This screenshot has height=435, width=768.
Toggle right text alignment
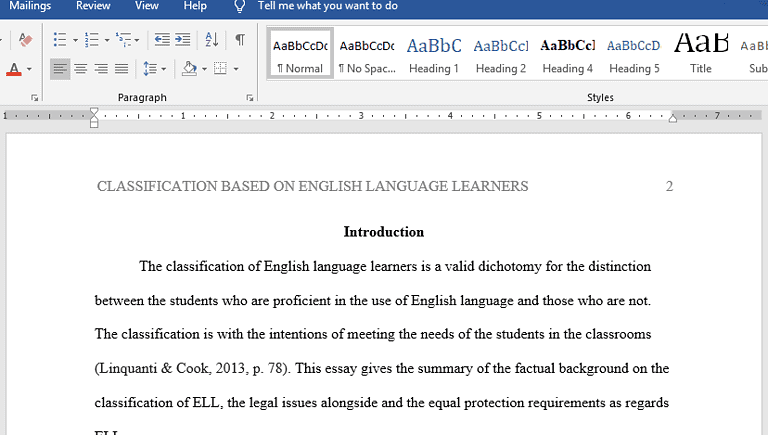tap(101, 69)
